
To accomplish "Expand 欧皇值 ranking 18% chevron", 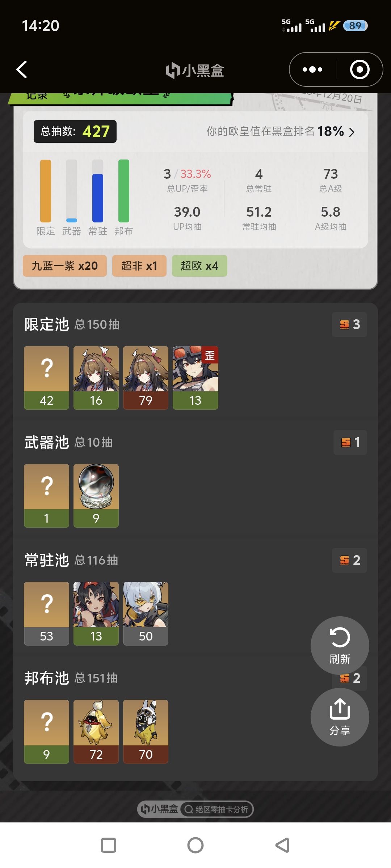I will [x=352, y=132].
